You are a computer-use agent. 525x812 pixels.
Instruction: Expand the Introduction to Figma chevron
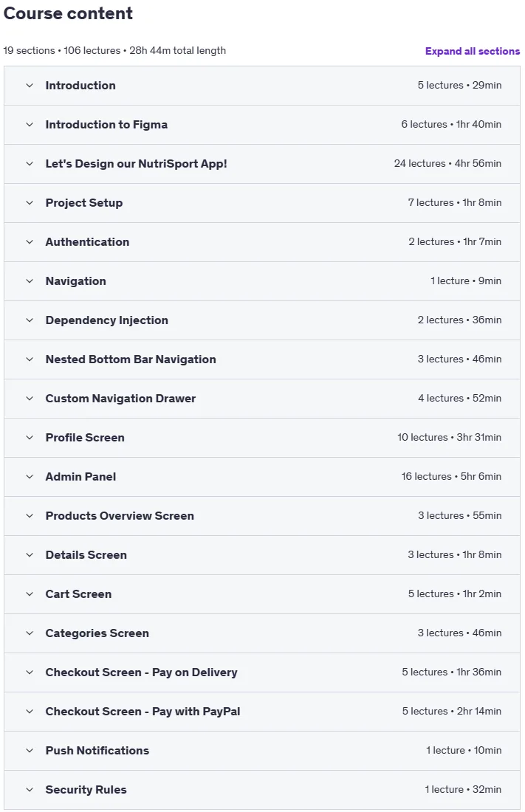(30, 125)
